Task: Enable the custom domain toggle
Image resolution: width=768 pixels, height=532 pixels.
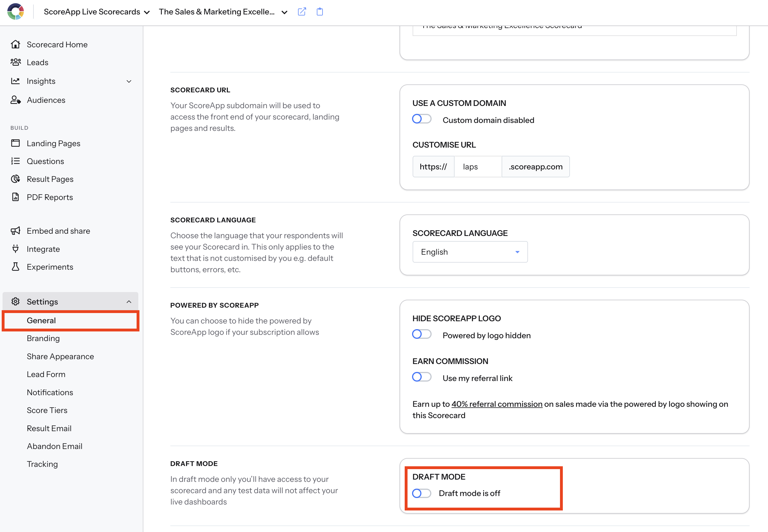Action: pos(421,119)
